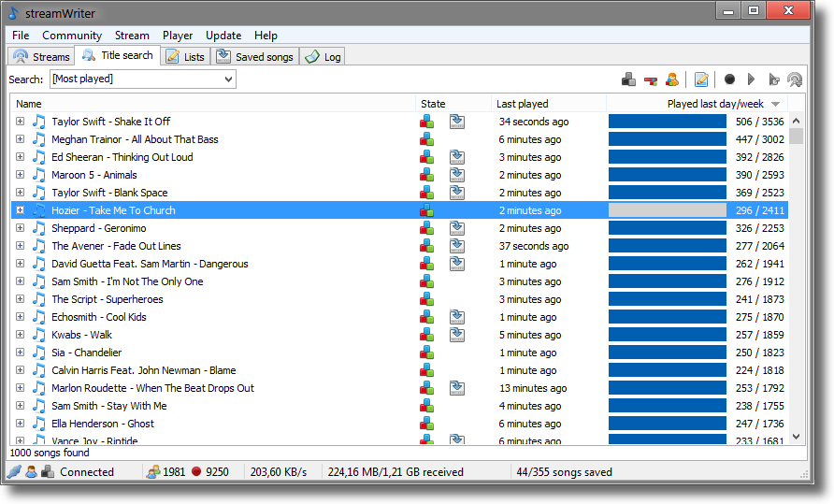Switch to the Streams tab
This screenshot has width=834, height=504.
pyautogui.click(x=42, y=57)
